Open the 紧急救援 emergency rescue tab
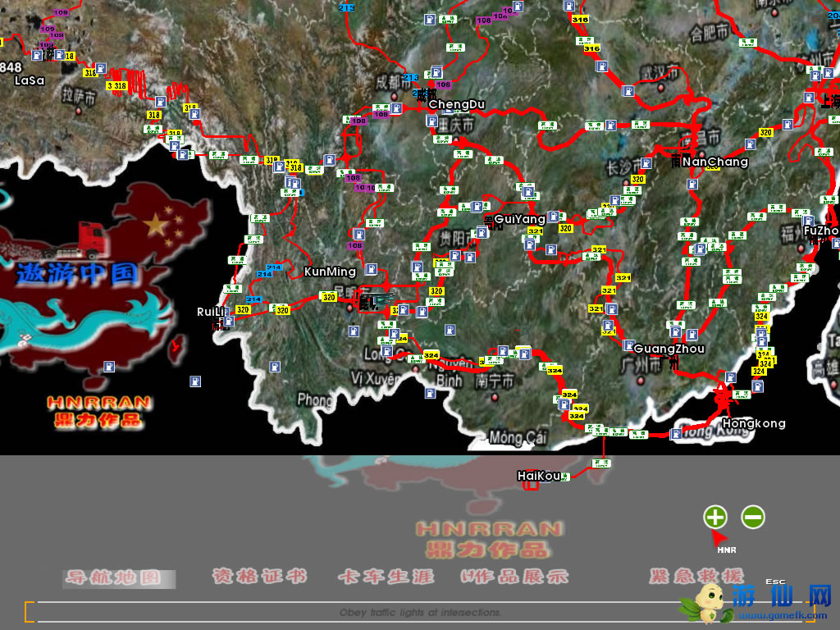 [x=696, y=577]
